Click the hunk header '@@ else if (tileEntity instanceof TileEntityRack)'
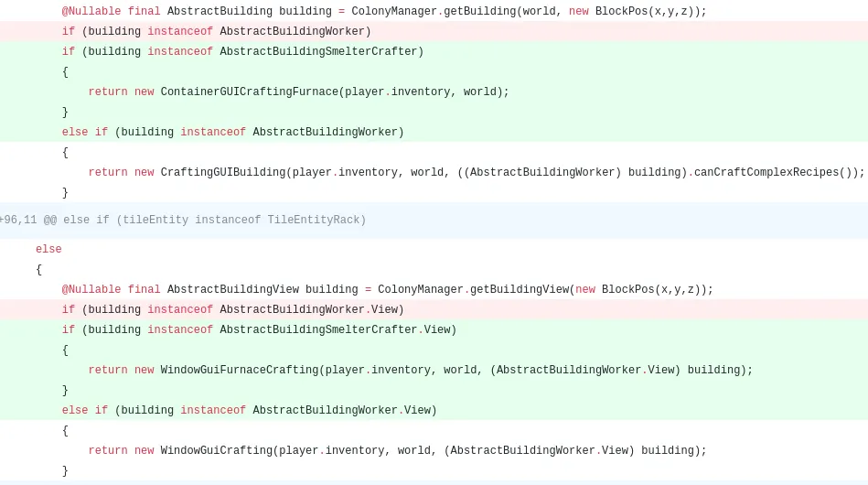This screenshot has height=485, width=868. click(x=434, y=220)
